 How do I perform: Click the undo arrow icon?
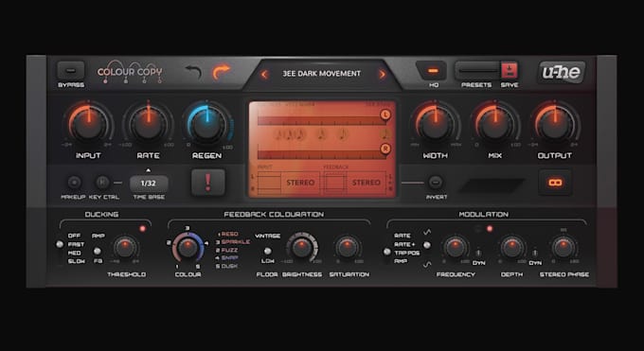click(x=193, y=72)
